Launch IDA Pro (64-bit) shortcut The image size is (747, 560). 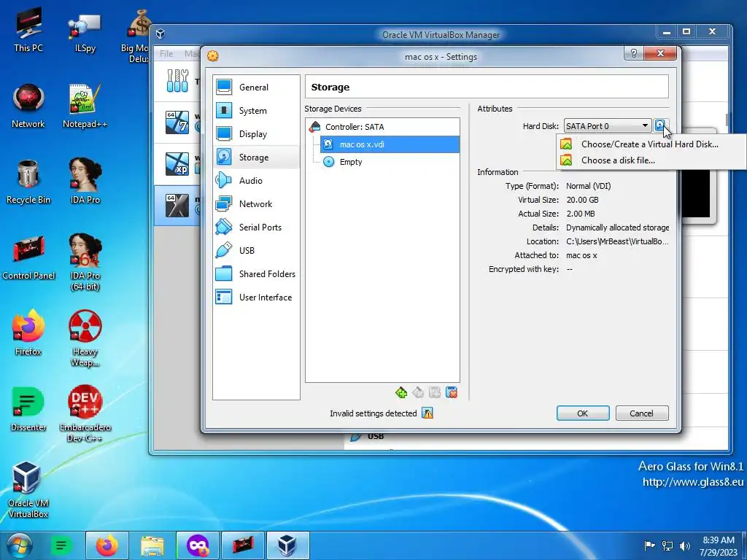coord(85,262)
